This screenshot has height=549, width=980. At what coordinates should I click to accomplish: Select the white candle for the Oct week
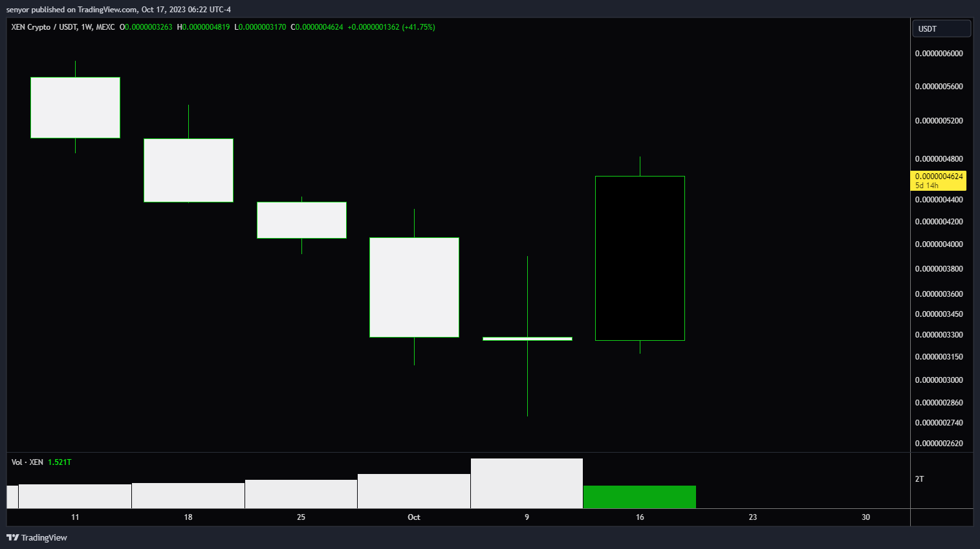[x=414, y=287]
